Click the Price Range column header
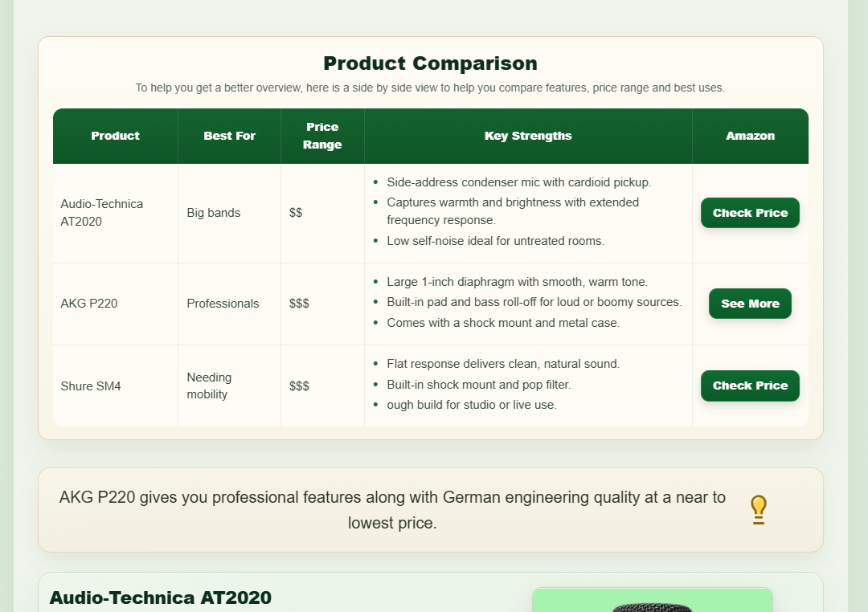The height and width of the screenshot is (612, 868). [322, 136]
